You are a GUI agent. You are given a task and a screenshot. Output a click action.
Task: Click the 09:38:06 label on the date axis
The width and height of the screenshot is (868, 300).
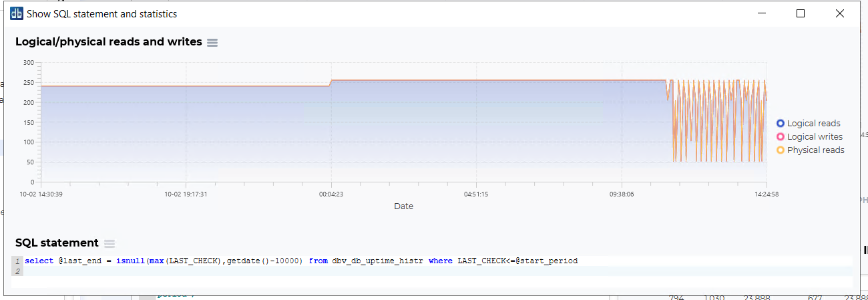621,194
